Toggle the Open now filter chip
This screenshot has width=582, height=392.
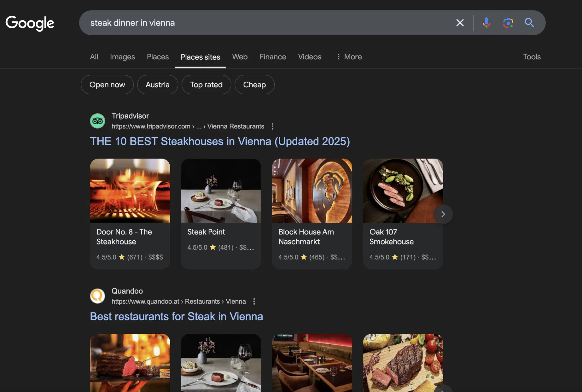click(x=107, y=85)
